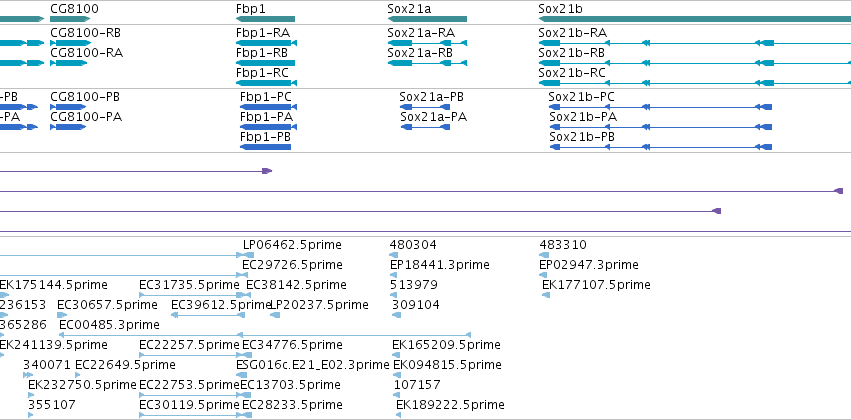The width and height of the screenshot is (851, 420).
Task: Pick the Sox21b-RB transcript glyph
Action: coord(695,63)
